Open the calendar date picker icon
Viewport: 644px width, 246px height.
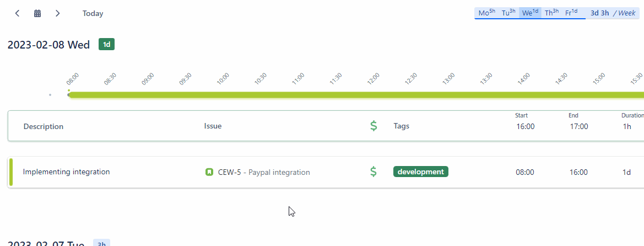(x=37, y=13)
